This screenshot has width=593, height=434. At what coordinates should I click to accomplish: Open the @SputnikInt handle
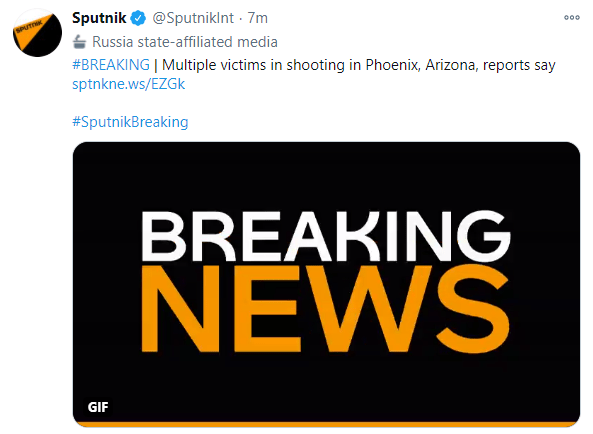point(193,18)
